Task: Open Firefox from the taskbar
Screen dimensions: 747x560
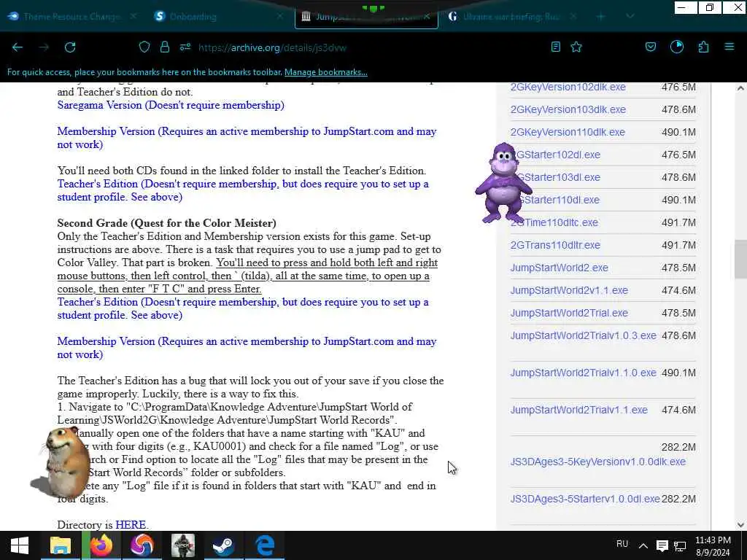Action: [x=101, y=545]
